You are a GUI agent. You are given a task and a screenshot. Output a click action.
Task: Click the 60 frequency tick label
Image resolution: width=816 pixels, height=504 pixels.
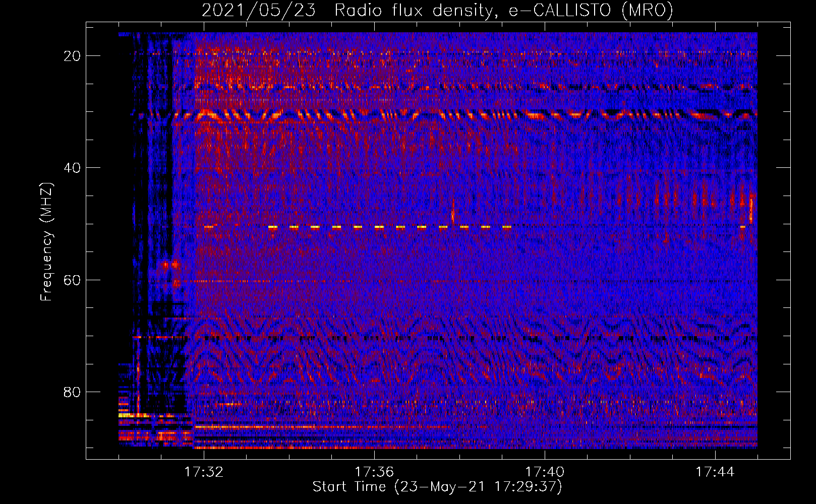tap(72, 280)
